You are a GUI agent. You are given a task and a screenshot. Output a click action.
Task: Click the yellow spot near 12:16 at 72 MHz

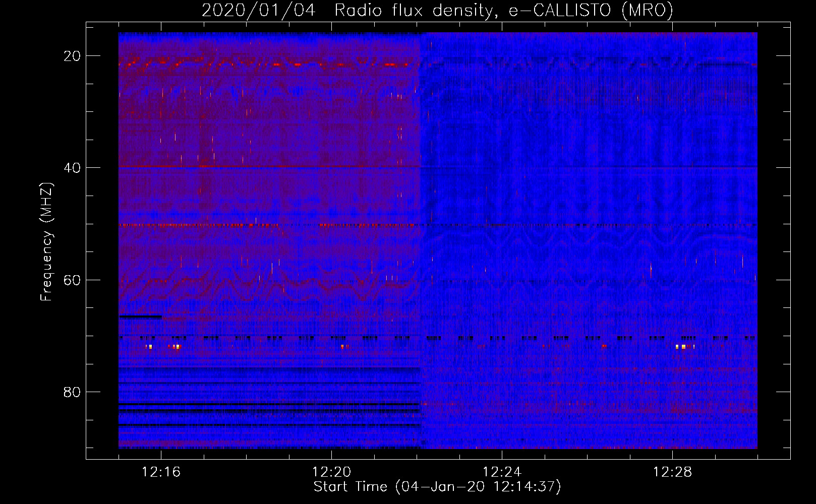(x=150, y=347)
